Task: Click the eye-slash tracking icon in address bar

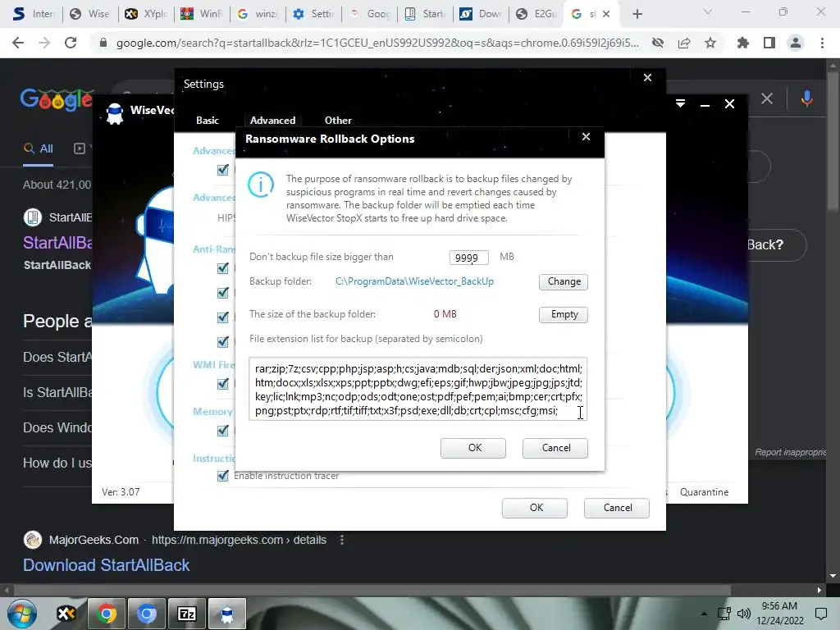Action: tap(658, 43)
